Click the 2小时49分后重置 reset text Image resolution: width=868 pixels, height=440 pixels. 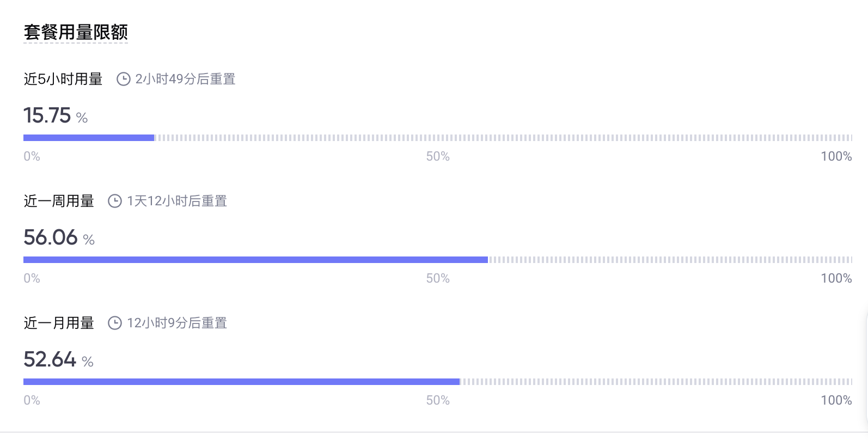(x=185, y=79)
